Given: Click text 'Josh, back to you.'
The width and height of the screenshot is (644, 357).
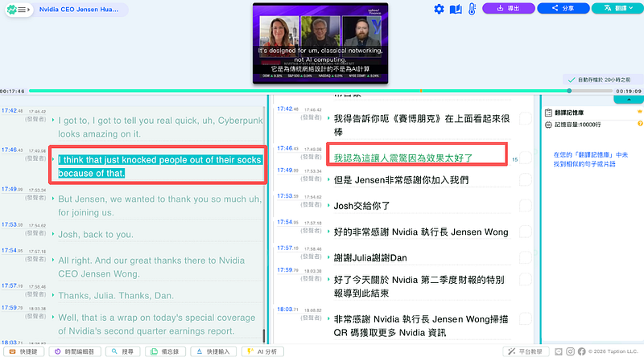Looking at the screenshot, I should point(95,234).
